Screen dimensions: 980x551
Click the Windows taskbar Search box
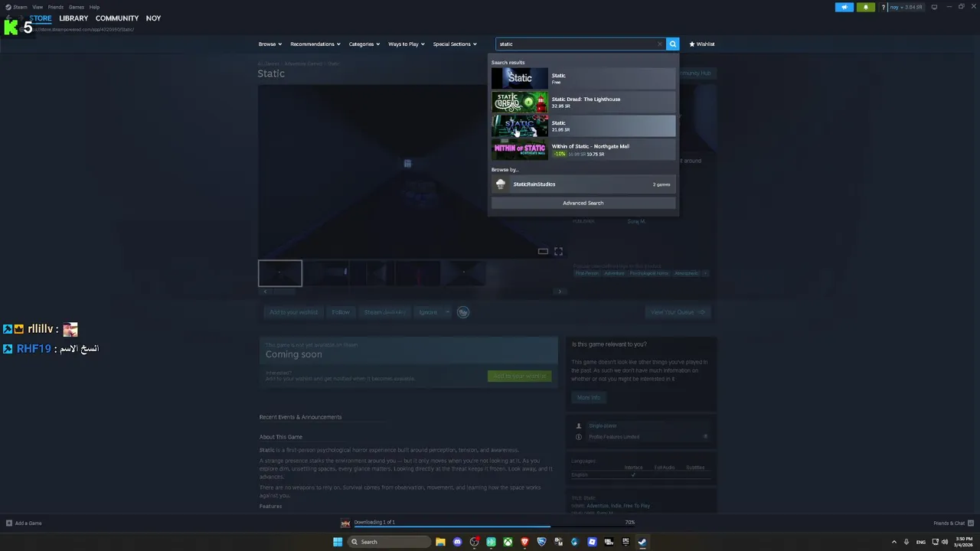[x=387, y=542]
